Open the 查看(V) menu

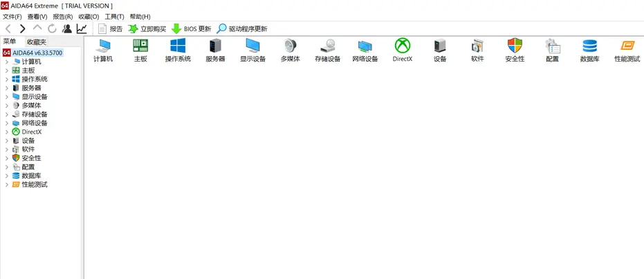click(x=37, y=17)
